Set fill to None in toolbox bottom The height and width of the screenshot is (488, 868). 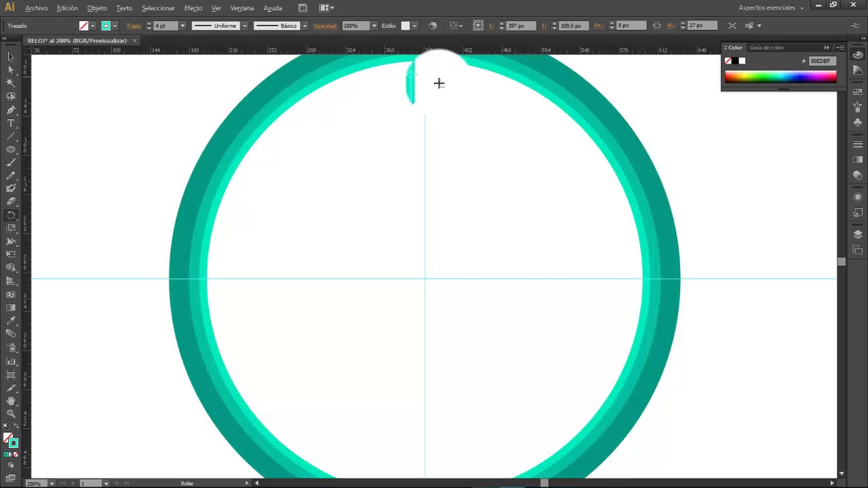(x=16, y=455)
